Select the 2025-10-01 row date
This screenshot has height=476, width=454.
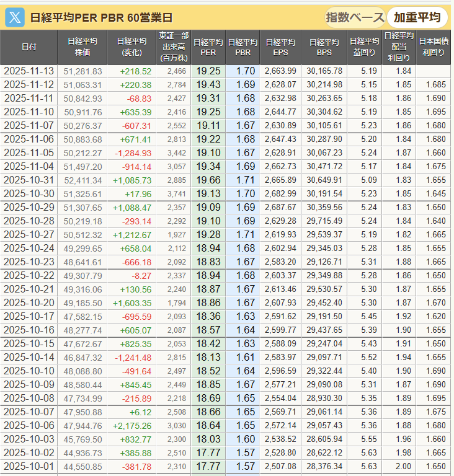tap(29, 466)
